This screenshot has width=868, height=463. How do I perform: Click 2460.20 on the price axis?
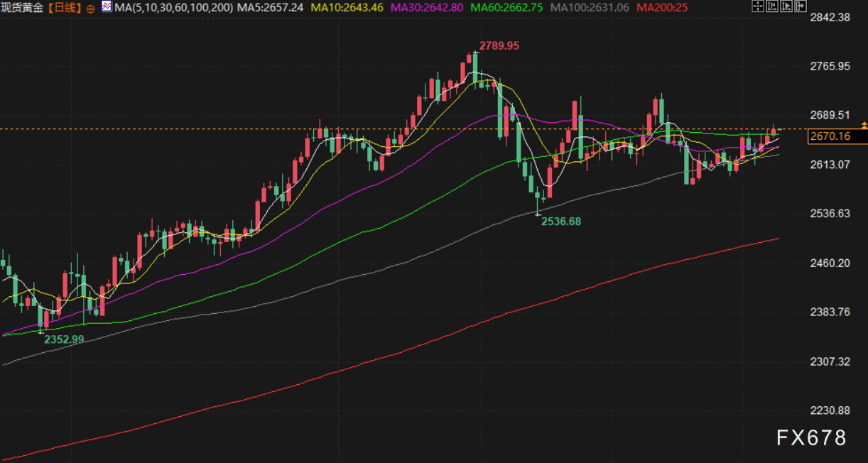(830, 263)
